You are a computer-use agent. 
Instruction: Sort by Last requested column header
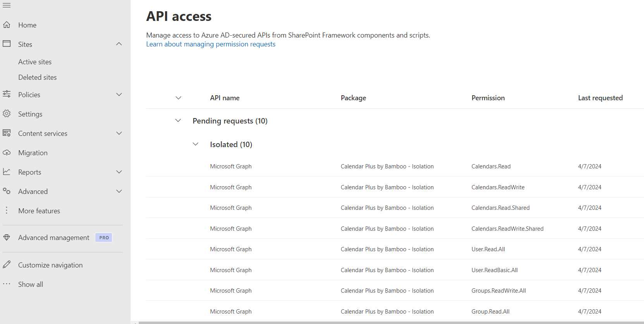tap(600, 98)
